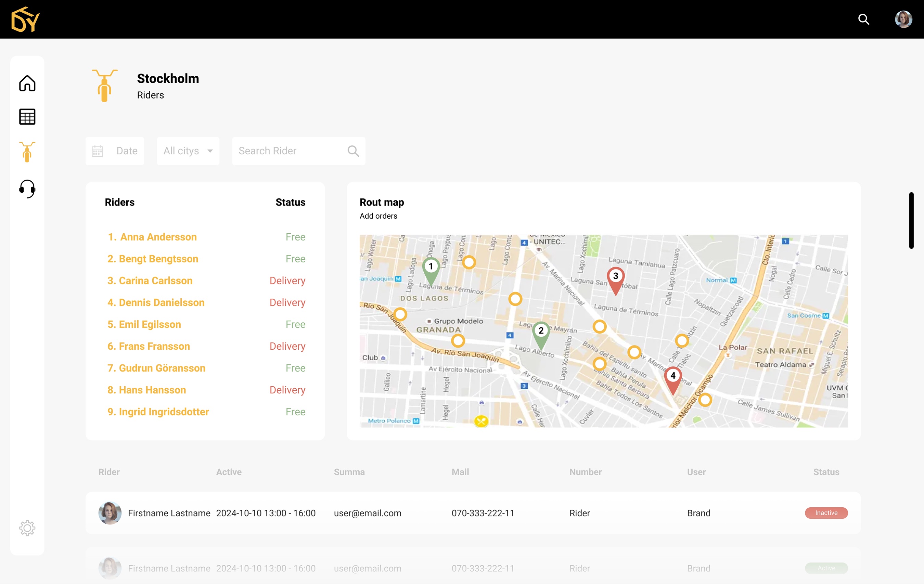This screenshot has width=924, height=584.
Task: Click the DY logo in header
Action: pyautogui.click(x=25, y=19)
